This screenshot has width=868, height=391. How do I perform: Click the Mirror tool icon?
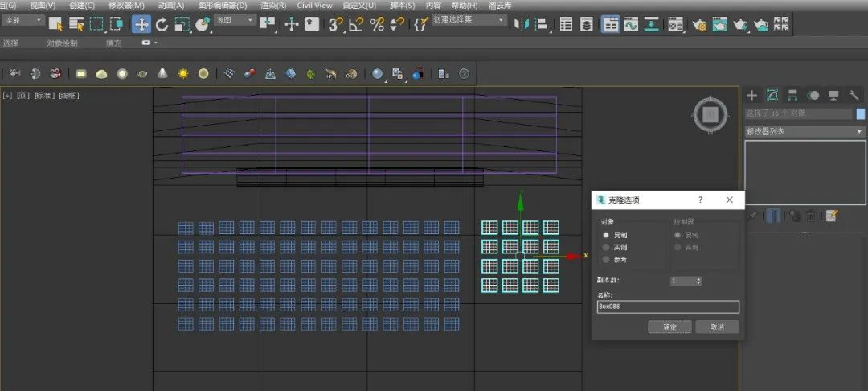click(x=522, y=24)
